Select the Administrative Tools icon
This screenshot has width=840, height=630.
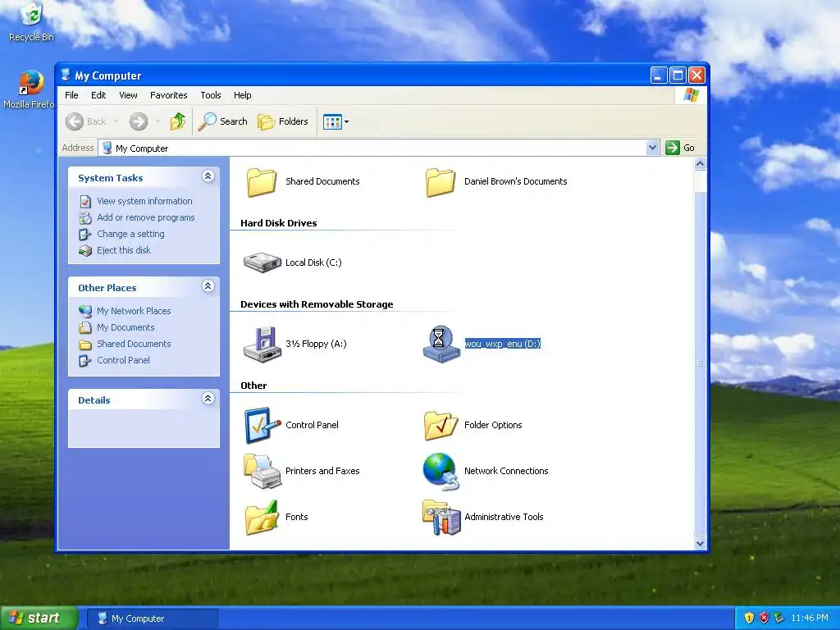(441, 518)
